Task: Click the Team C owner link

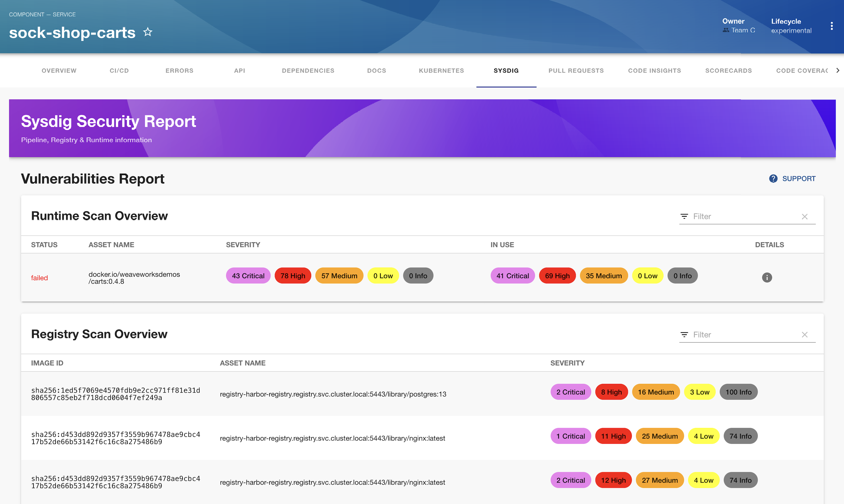Action: (x=743, y=31)
